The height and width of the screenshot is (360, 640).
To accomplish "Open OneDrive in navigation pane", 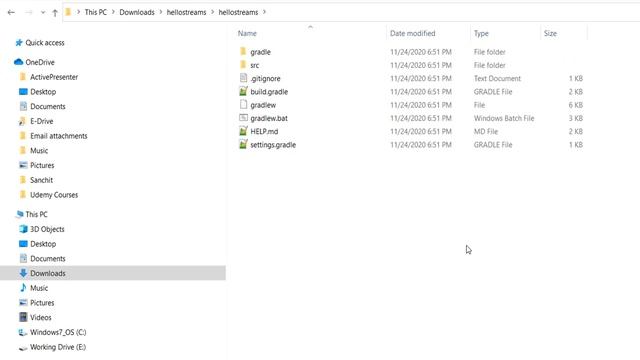I will click(40, 62).
